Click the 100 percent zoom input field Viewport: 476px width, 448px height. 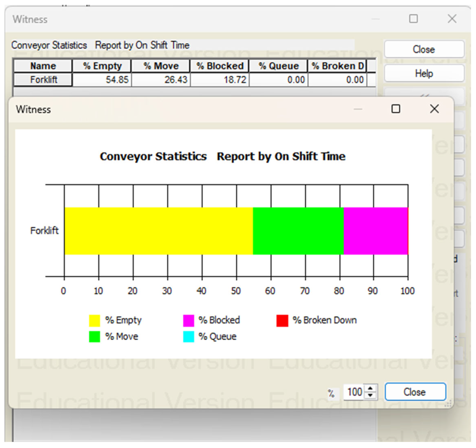click(354, 392)
